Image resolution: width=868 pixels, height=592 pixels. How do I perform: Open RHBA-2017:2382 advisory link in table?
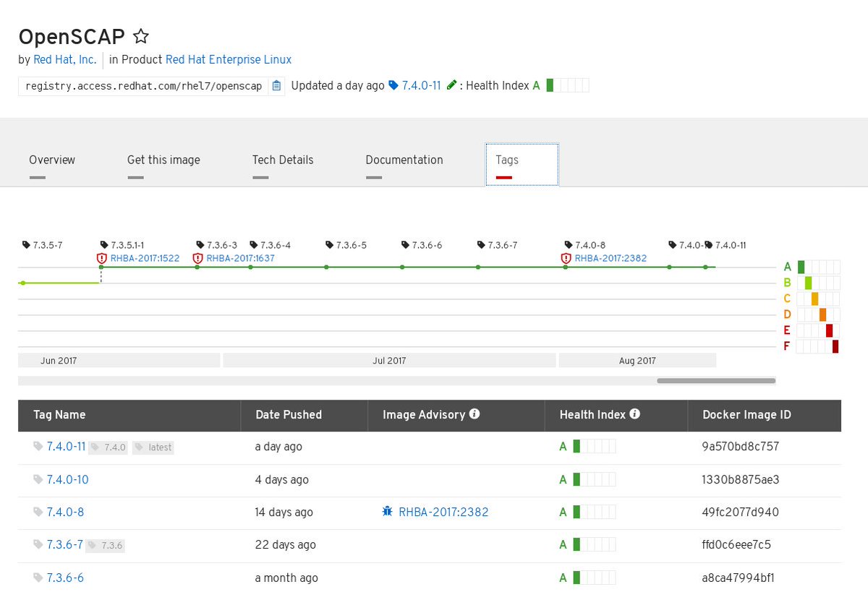coord(443,512)
